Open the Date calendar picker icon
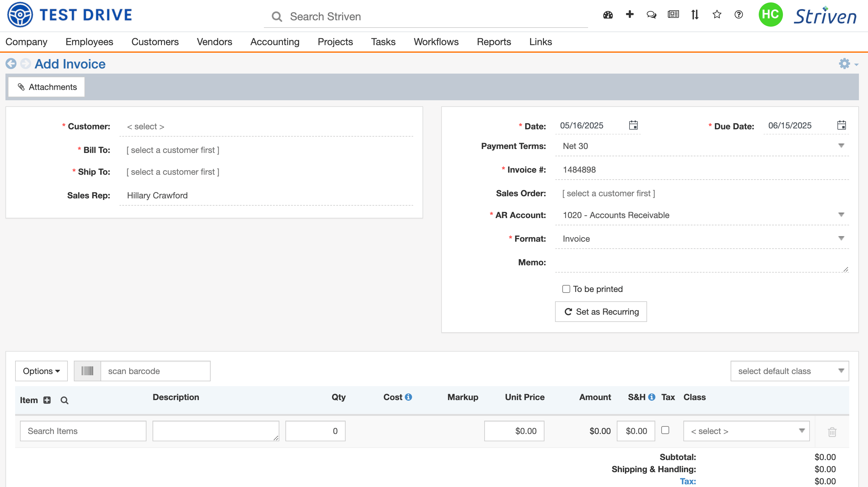Screen dimensions: 868x487 point(633,125)
